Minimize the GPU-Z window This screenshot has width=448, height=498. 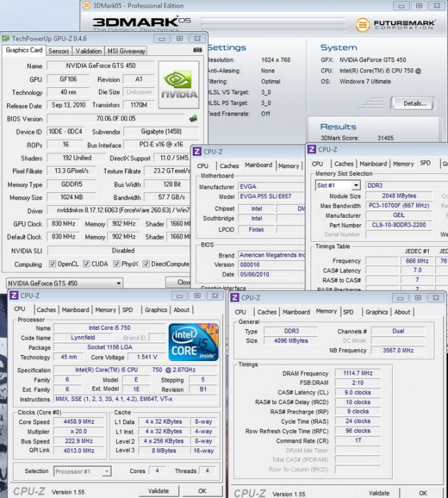coord(162,39)
